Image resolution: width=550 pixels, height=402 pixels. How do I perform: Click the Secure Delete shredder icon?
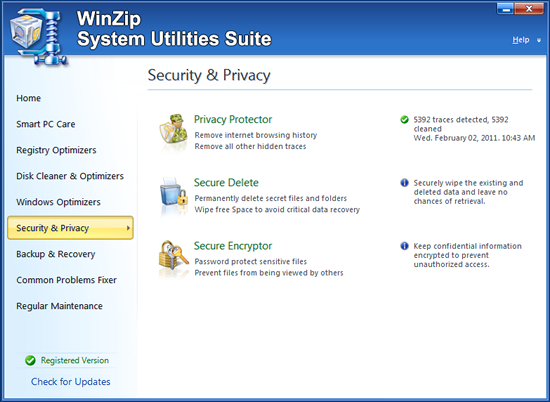click(174, 192)
